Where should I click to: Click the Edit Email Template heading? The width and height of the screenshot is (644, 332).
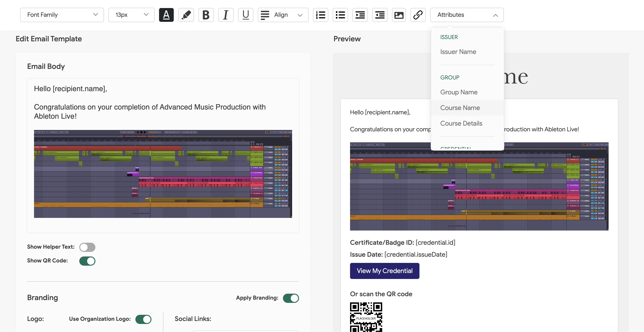(49, 39)
